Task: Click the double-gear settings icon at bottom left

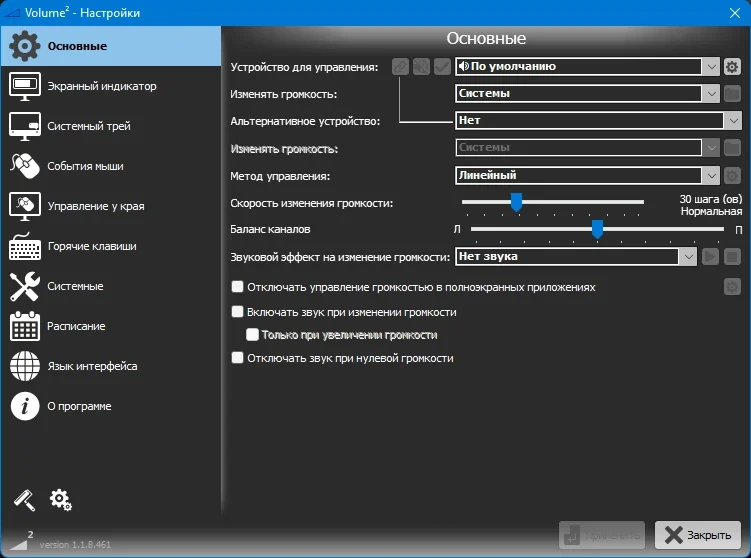Action: tap(60, 500)
